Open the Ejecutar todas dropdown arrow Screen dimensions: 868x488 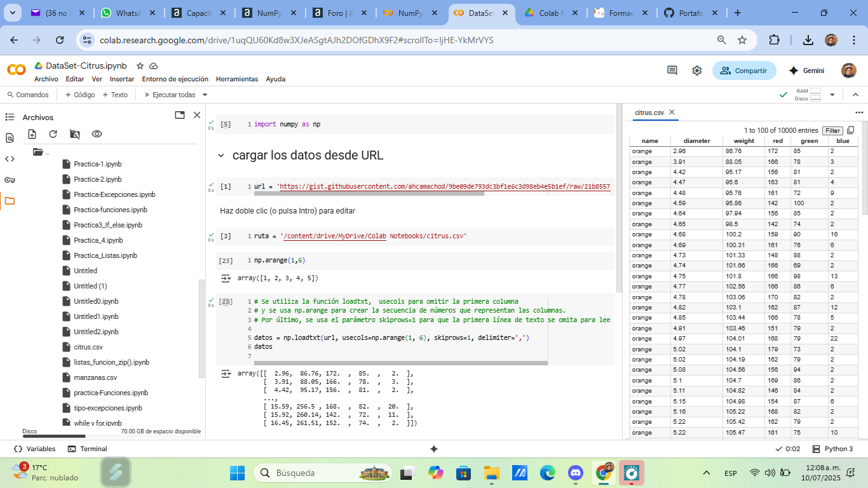click(x=205, y=95)
